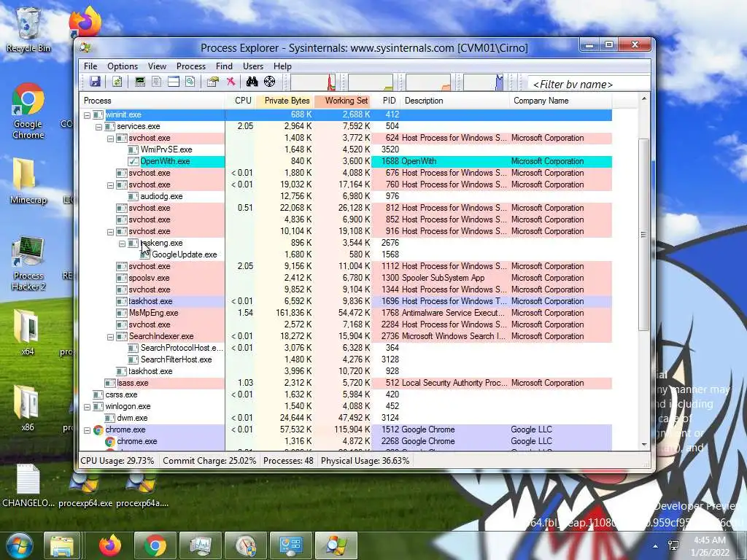747x560 pixels.
Task: Toggle the process tree view icon
Action: [x=157, y=82]
